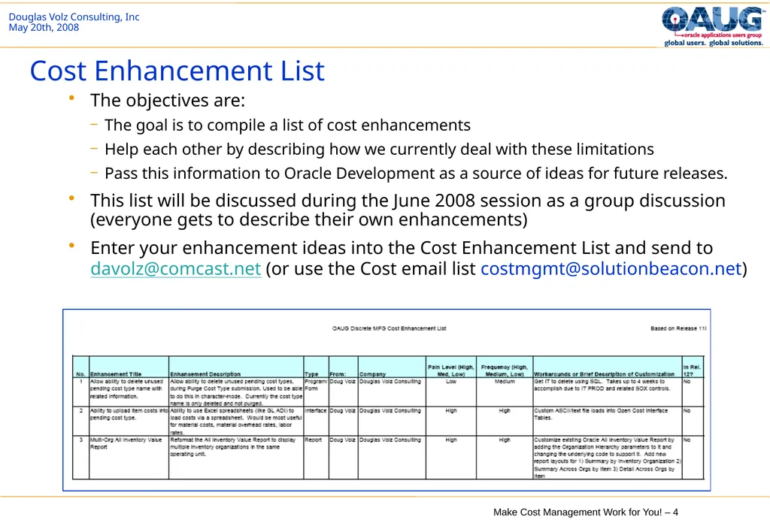770x532 pixels.
Task: Click 'Customize existing Oracle All Inventory Value Report' cell
Action: click(x=608, y=458)
